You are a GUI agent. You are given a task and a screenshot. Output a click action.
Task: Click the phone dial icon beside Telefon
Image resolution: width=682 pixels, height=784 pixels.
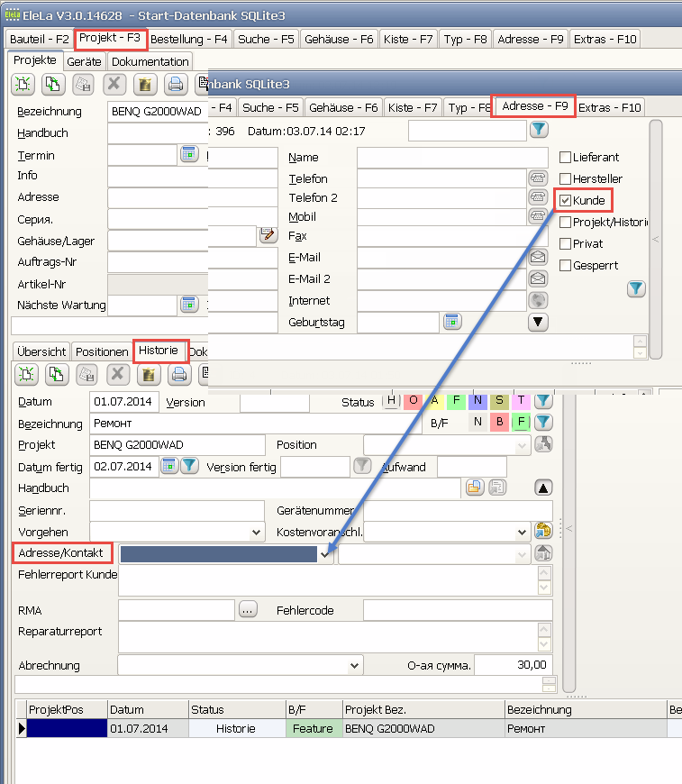pos(538,178)
